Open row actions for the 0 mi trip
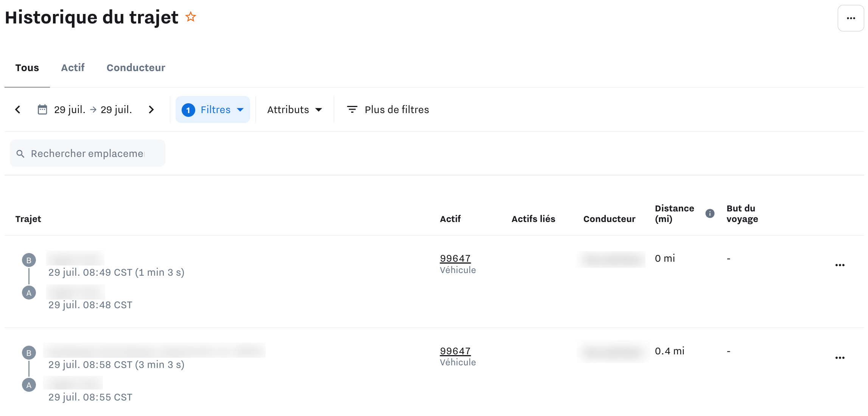Viewport: 868px width, 416px height. tap(840, 265)
